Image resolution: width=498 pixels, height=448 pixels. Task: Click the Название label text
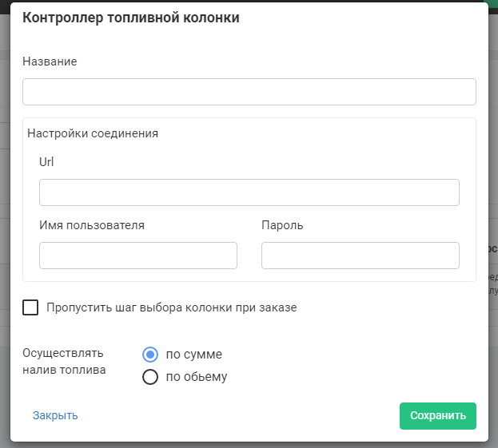[50, 61]
